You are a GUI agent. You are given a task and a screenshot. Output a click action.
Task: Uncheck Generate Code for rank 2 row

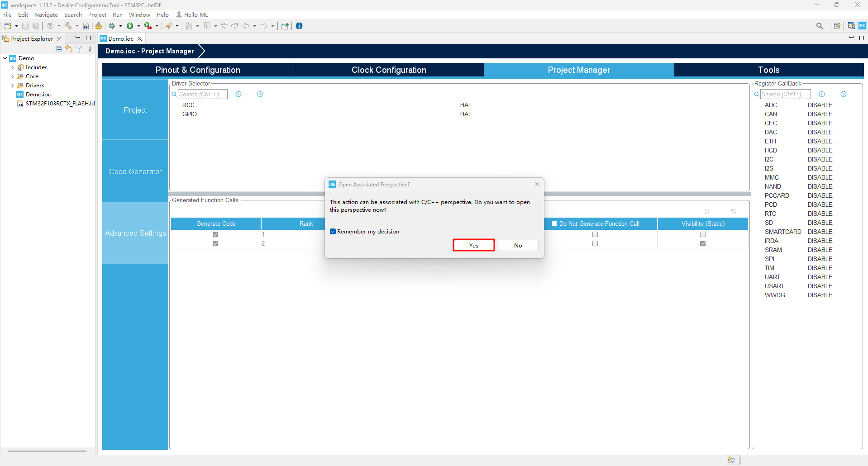215,243
